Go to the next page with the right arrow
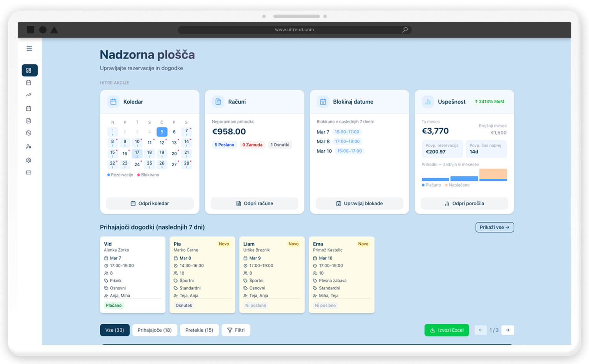 click(507, 330)
